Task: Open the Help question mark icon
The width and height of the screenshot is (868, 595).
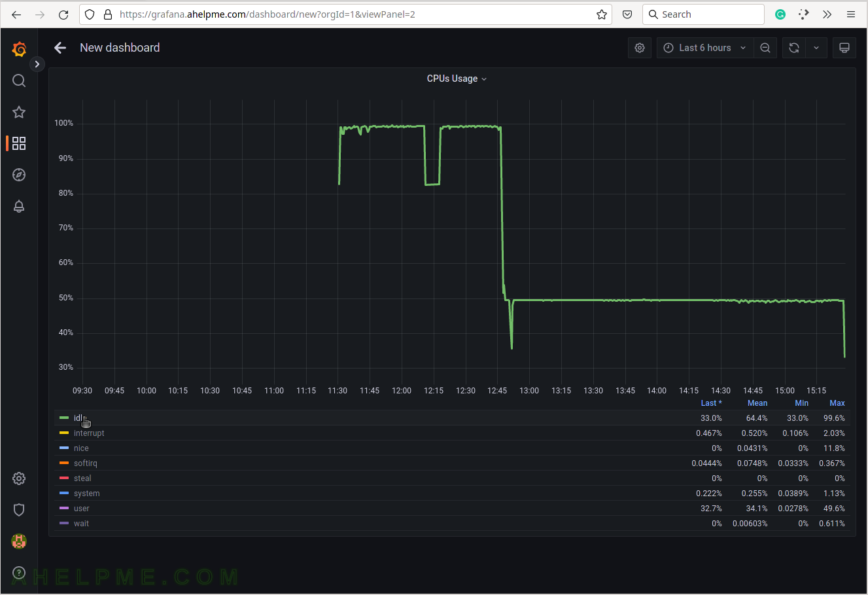Action: pyautogui.click(x=19, y=573)
